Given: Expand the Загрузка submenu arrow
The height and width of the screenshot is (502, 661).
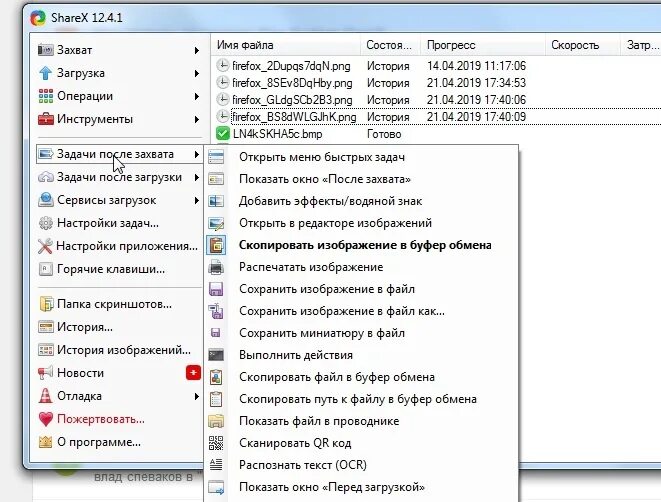Looking at the screenshot, I should click(196, 73).
